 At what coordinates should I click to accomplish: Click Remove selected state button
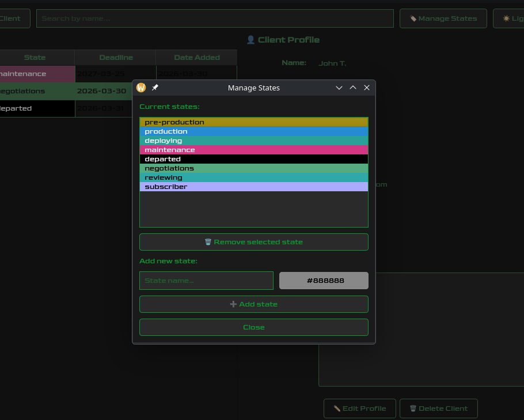(x=253, y=242)
